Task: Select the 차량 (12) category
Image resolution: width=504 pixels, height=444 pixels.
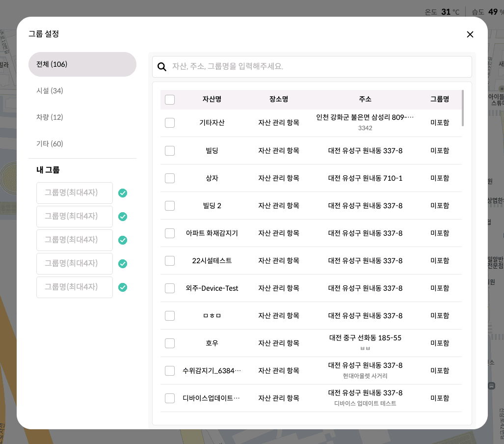Action: tap(50, 117)
